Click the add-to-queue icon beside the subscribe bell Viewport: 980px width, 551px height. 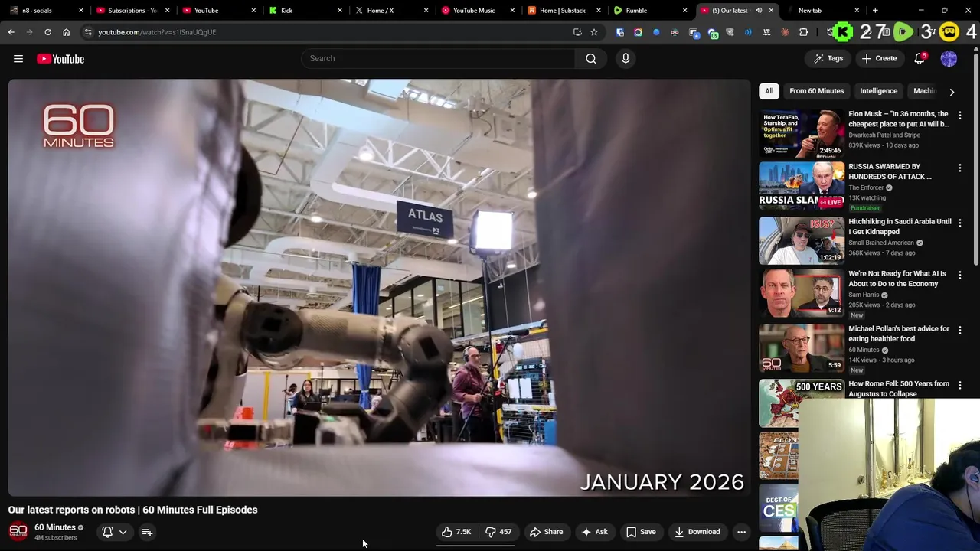pyautogui.click(x=147, y=532)
